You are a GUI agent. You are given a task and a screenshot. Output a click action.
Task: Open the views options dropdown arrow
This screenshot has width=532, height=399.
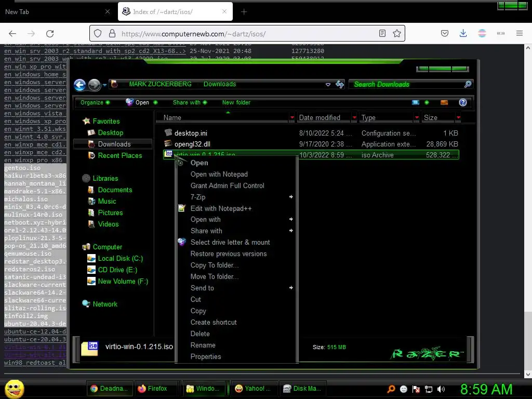(427, 102)
